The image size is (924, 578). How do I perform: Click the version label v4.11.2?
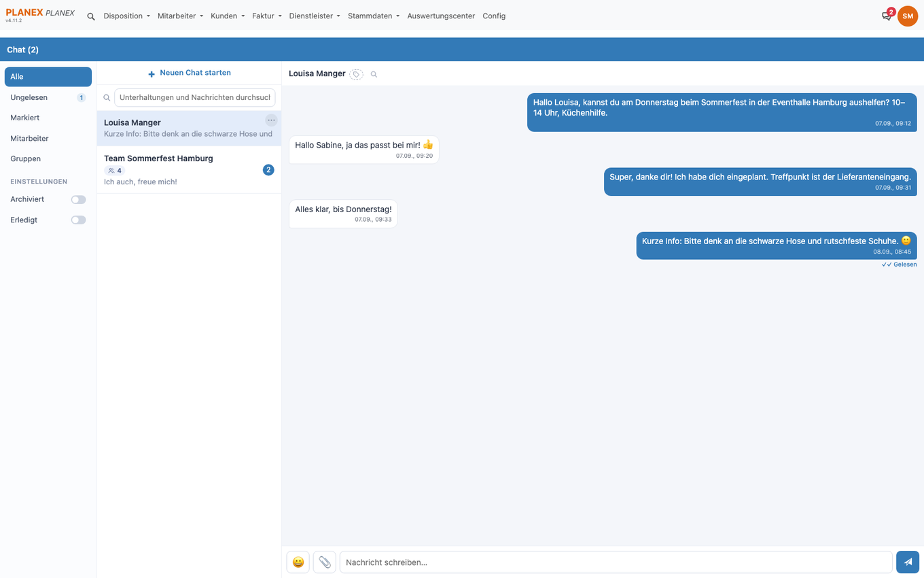14,21
